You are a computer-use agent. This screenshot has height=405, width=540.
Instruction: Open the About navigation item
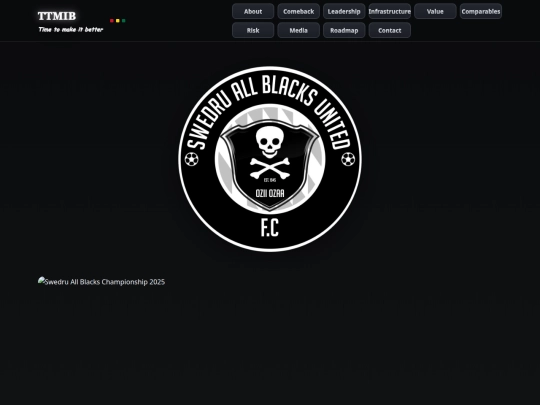(253, 11)
